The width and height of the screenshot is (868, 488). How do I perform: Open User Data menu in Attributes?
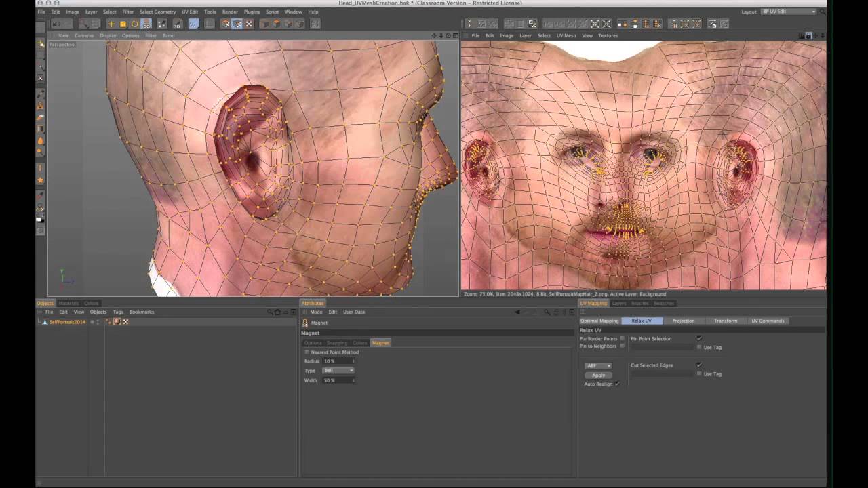coord(354,312)
